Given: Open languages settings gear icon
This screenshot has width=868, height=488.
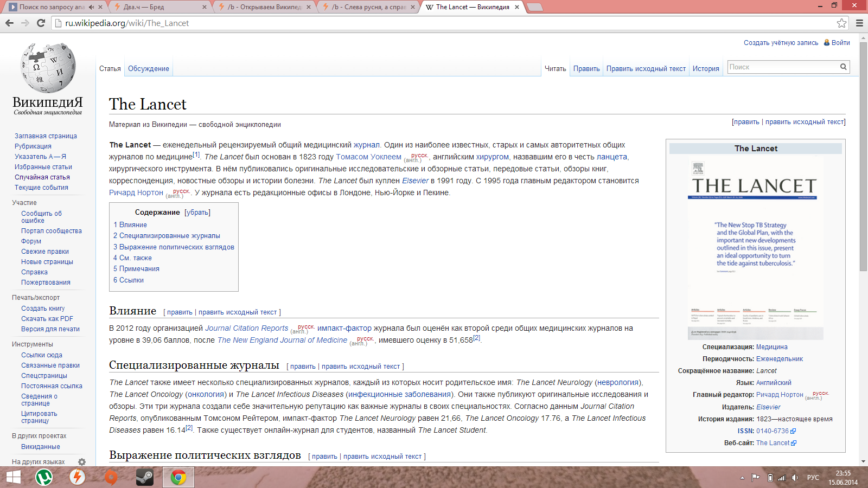Looking at the screenshot, I should [82, 462].
